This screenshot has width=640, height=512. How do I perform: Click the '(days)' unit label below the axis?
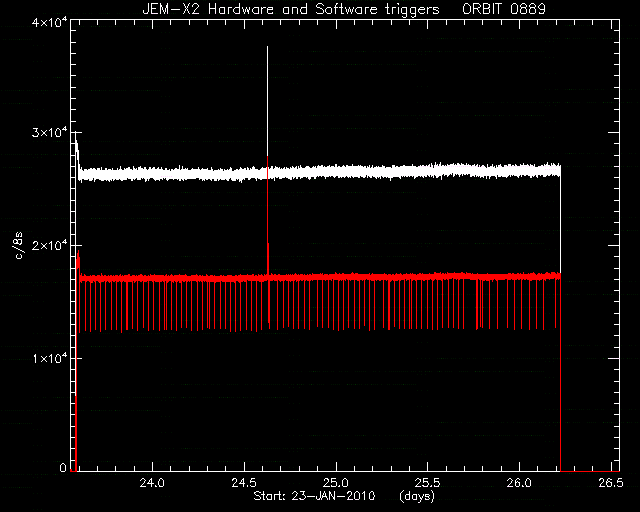coord(417,496)
